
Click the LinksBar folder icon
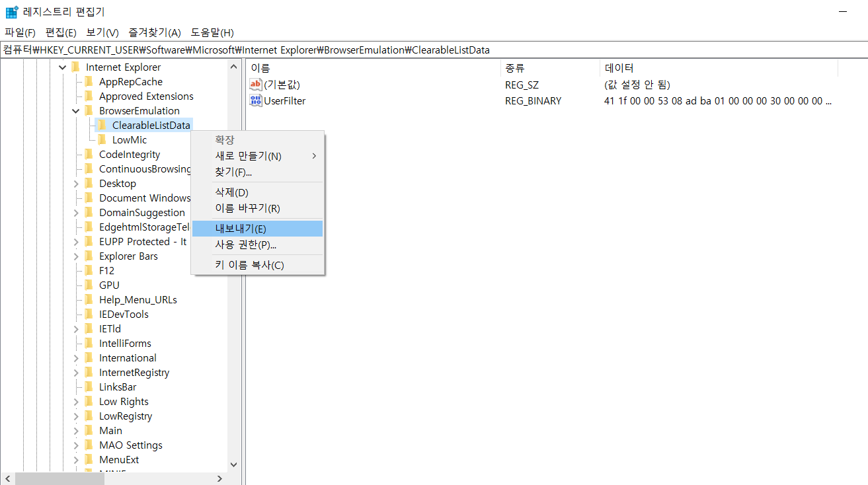(89, 387)
